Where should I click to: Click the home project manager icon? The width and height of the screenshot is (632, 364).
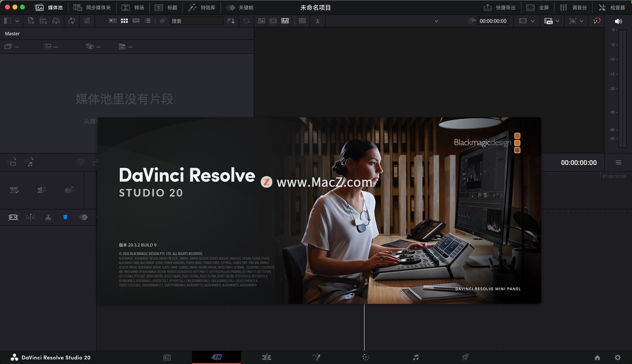pyautogui.click(x=597, y=357)
